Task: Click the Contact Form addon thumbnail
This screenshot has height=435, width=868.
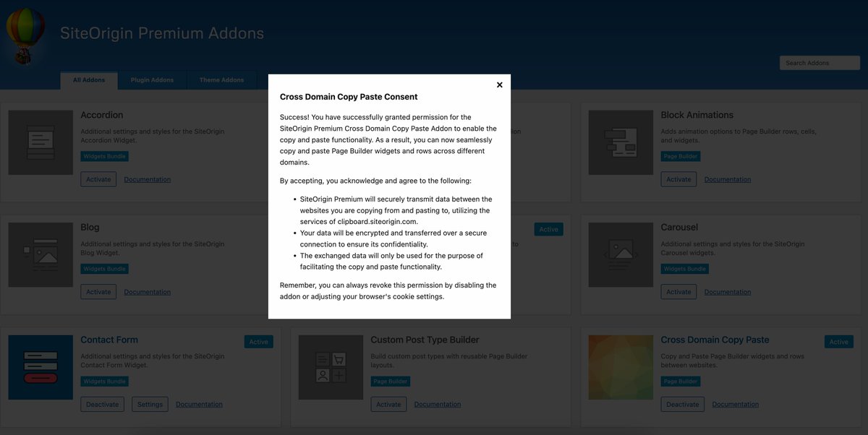Action: tap(41, 367)
